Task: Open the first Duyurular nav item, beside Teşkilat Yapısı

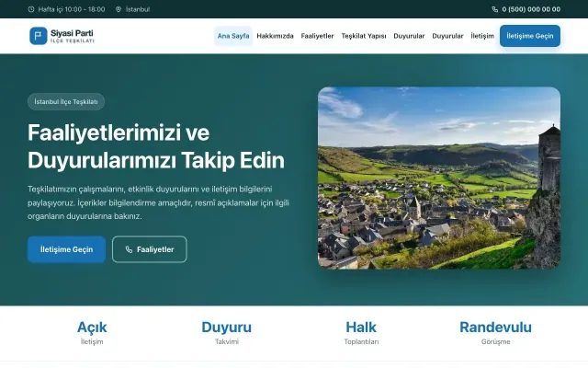Action: click(409, 36)
